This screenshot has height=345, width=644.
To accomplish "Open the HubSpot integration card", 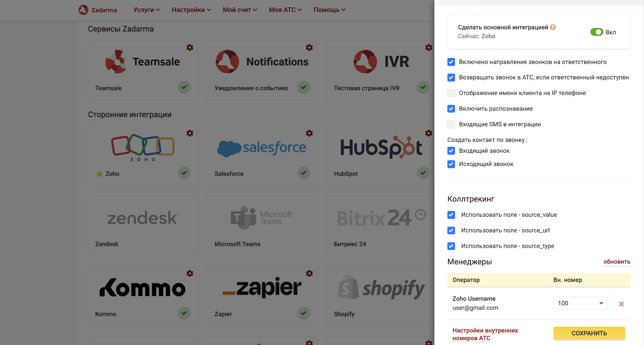I will [381, 156].
